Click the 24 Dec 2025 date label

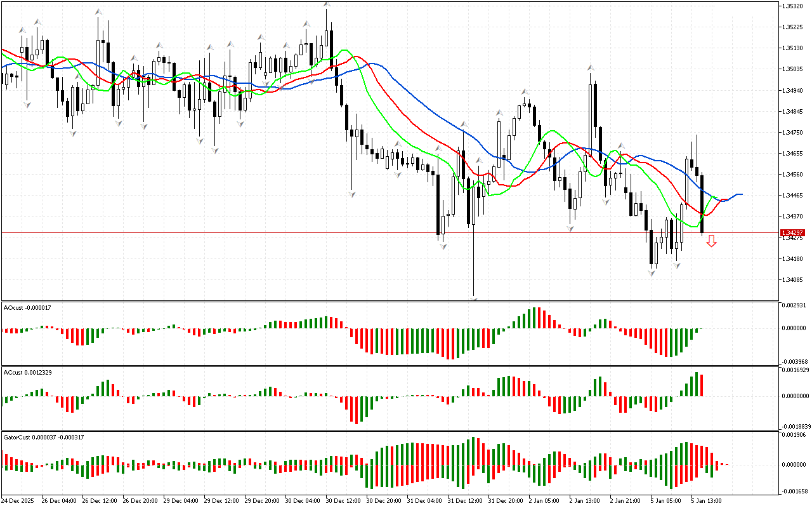tap(20, 500)
